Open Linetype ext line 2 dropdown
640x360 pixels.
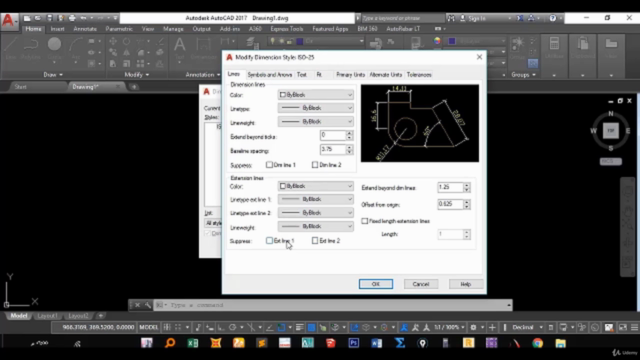(316, 213)
